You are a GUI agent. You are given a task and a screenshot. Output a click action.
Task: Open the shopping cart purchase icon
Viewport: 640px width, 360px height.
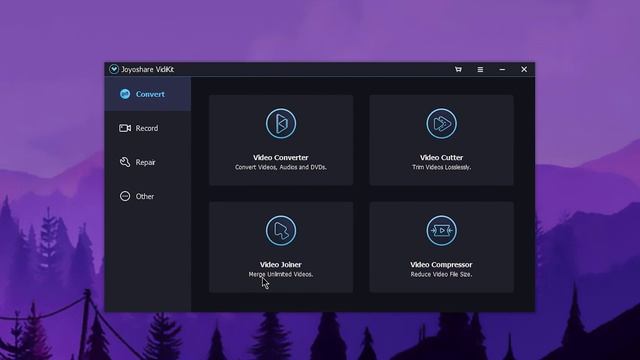tap(458, 69)
